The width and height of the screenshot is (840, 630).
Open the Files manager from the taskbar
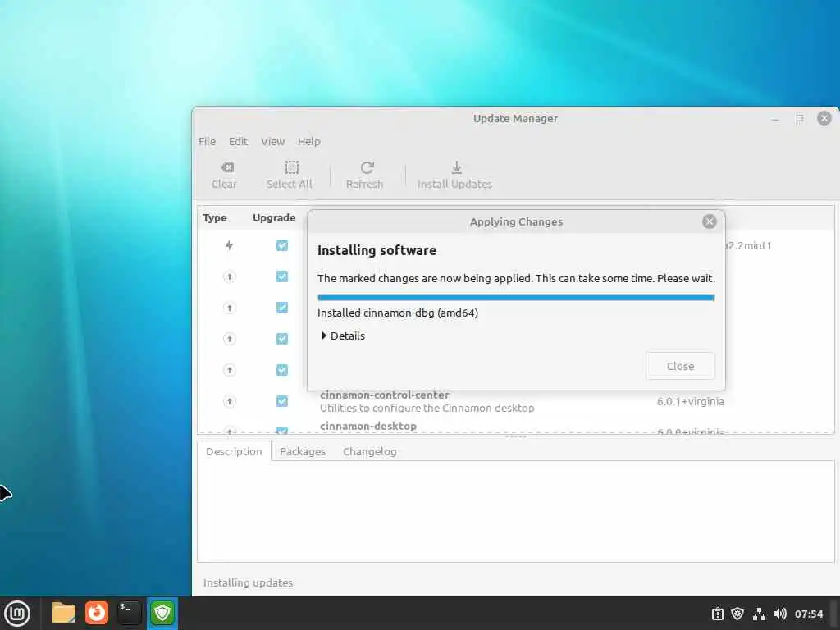click(x=64, y=613)
